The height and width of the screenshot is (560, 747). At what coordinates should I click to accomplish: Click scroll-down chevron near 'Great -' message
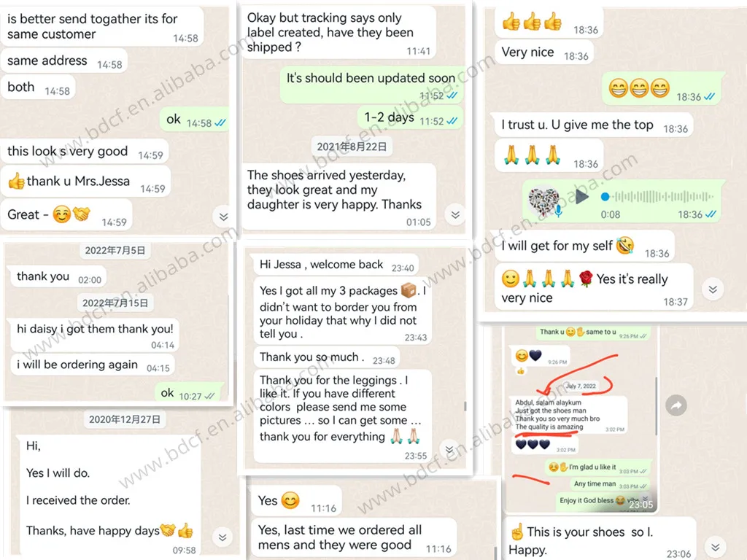223,217
